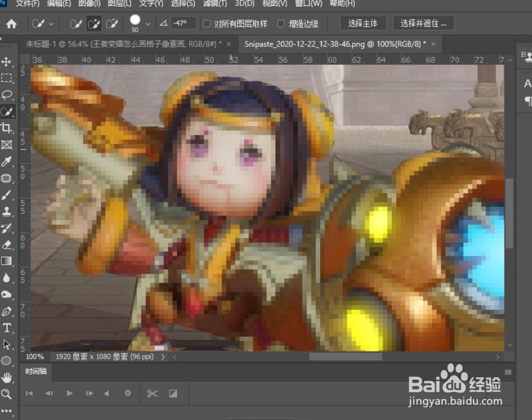
Task: Close the 未标题-1 document tab
Action: click(229, 44)
